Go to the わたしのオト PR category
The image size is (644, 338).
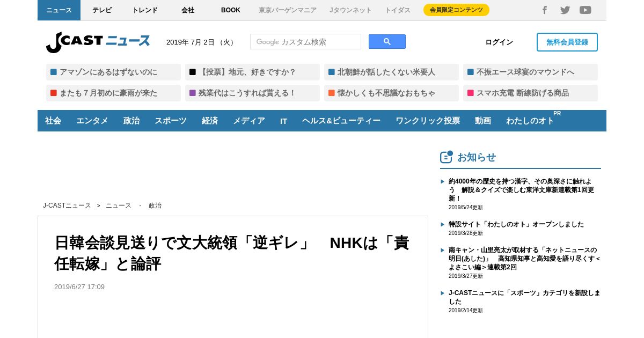[530, 121]
